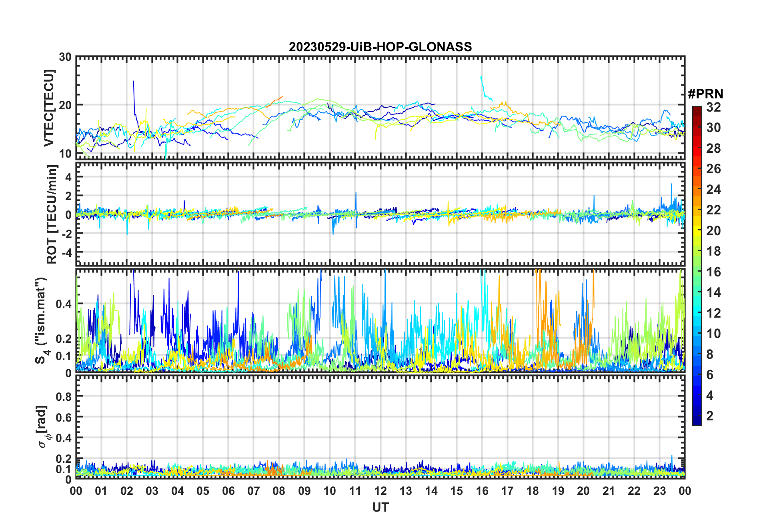Select UT axis hour tick label 11
The width and height of the screenshot is (761, 532).
[x=355, y=491]
